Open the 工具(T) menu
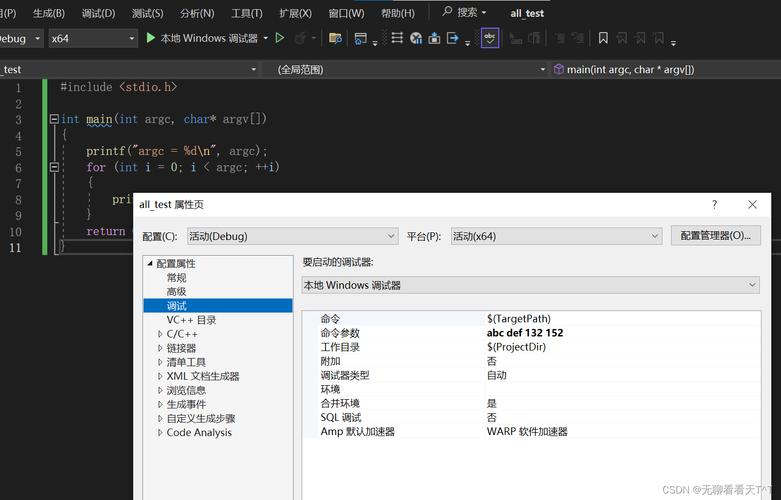781x500 pixels. point(246,13)
